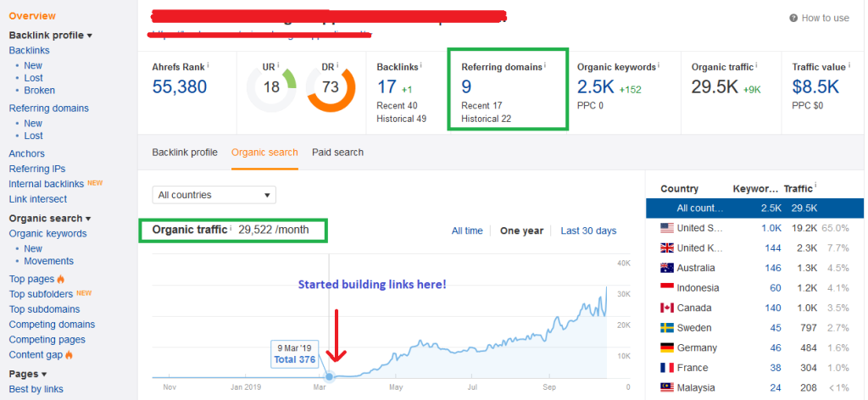Click the 9 Mar '19 chart data point
The height and width of the screenshot is (400, 868).
[x=330, y=377]
